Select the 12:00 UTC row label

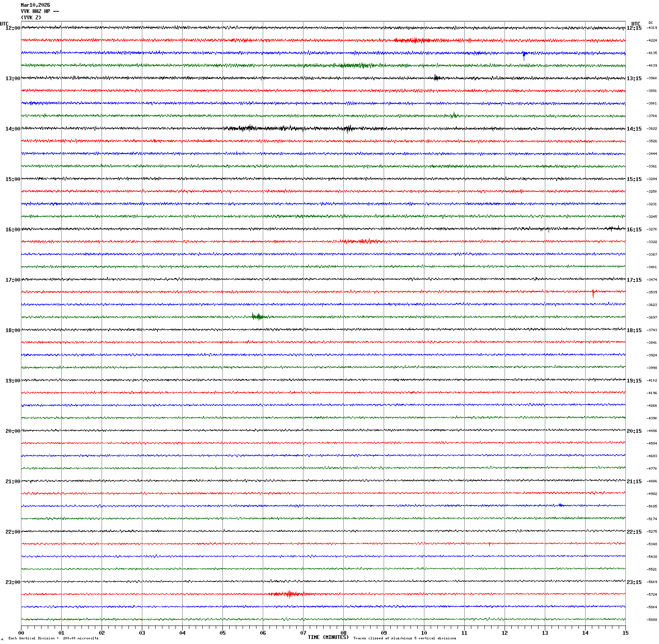[x=13, y=28]
